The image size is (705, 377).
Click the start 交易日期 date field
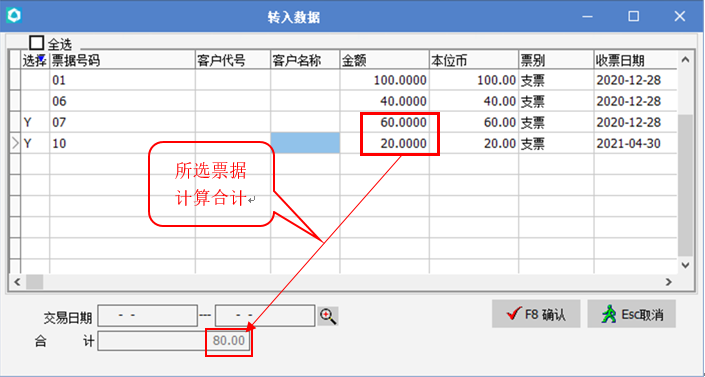147,315
